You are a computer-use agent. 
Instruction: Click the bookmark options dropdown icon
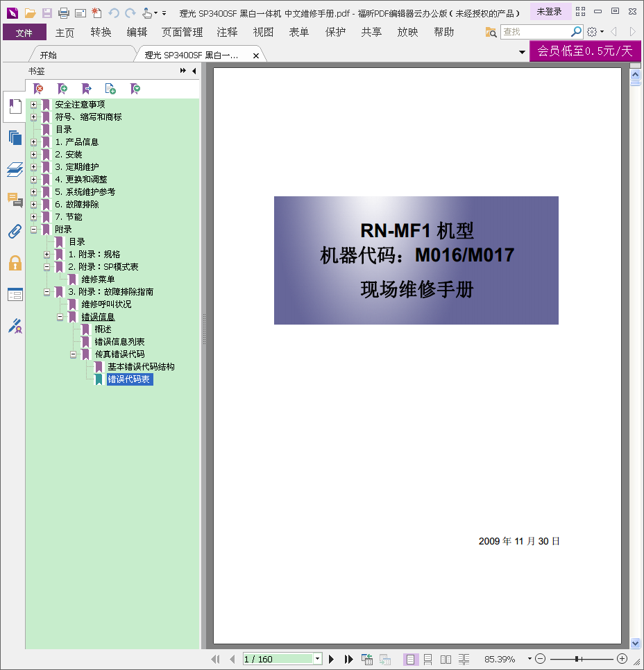135,89
